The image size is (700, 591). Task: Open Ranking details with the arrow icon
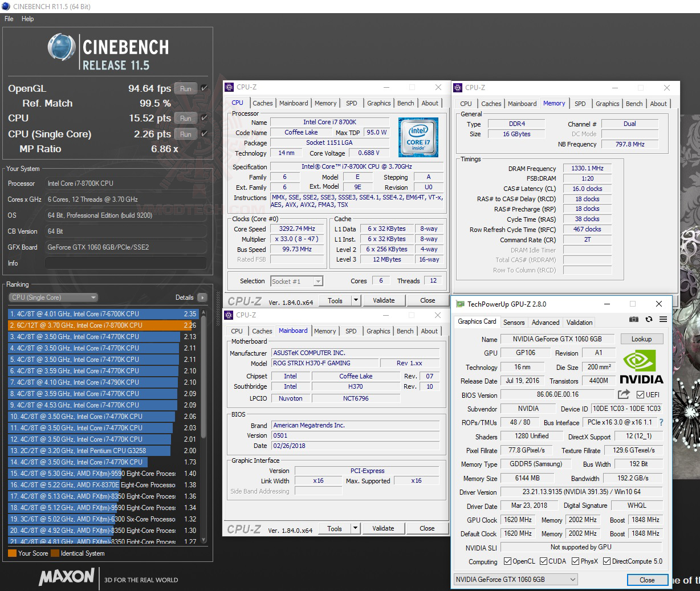202,297
